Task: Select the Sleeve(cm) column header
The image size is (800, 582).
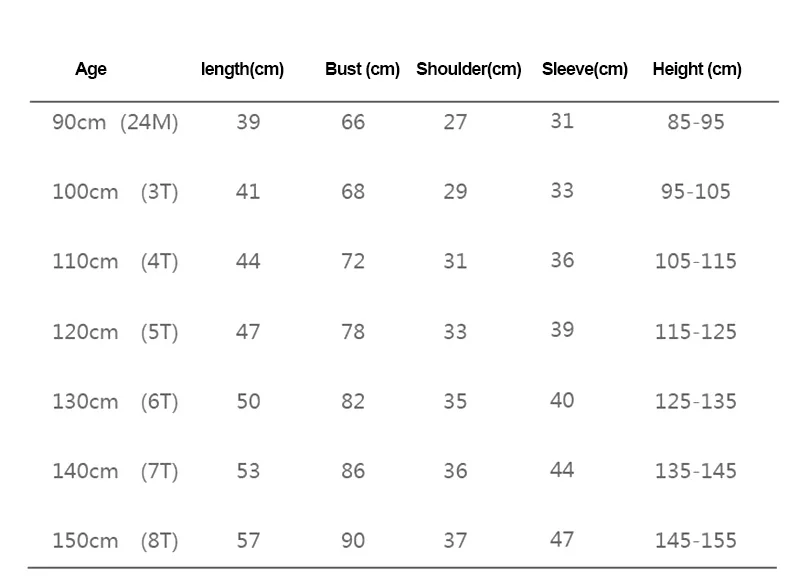Action: click(584, 70)
